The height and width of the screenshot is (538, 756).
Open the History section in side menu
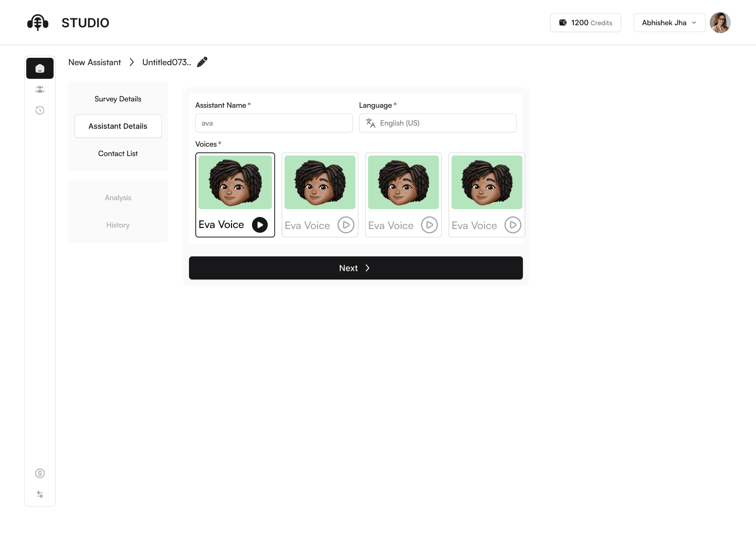[x=118, y=225]
